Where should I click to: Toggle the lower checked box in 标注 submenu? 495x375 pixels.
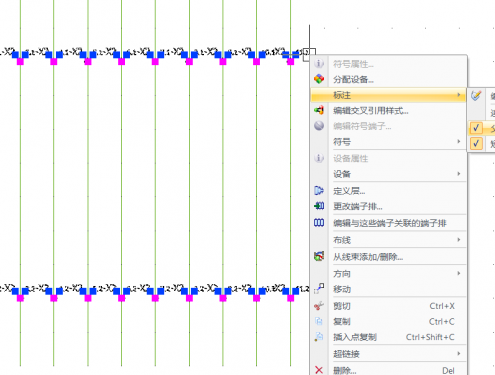(476, 144)
